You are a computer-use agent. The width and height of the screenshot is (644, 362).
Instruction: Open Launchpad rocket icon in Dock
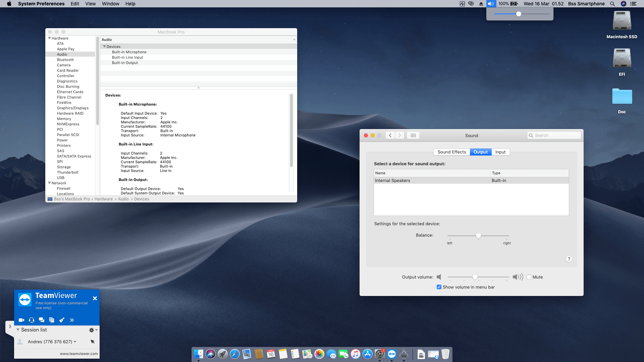click(223, 354)
